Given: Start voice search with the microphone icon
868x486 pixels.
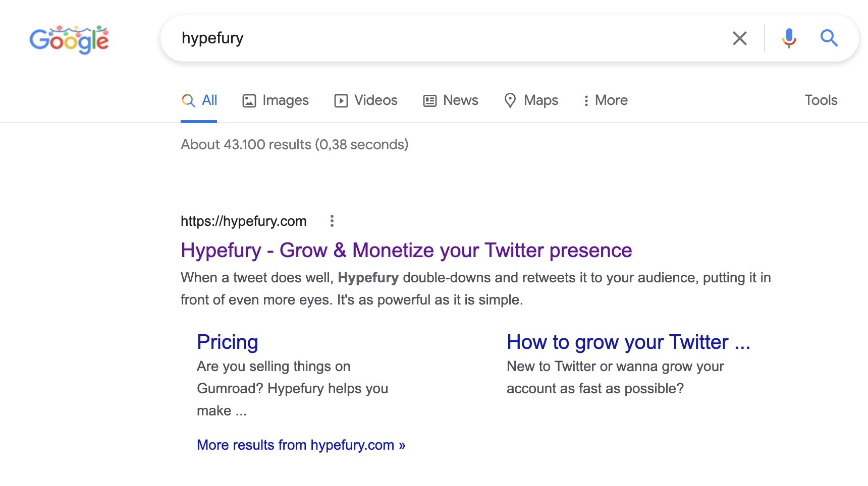Looking at the screenshot, I should [x=789, y=38].
